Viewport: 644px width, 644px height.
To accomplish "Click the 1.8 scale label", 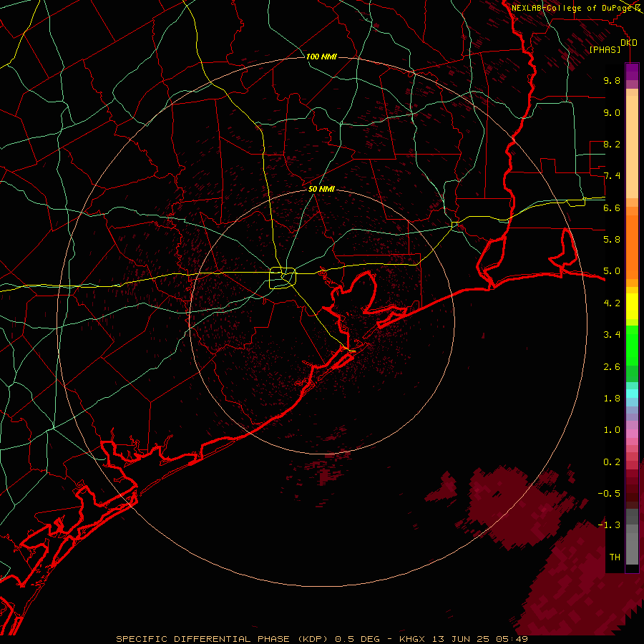I will (x=612, y=399).
